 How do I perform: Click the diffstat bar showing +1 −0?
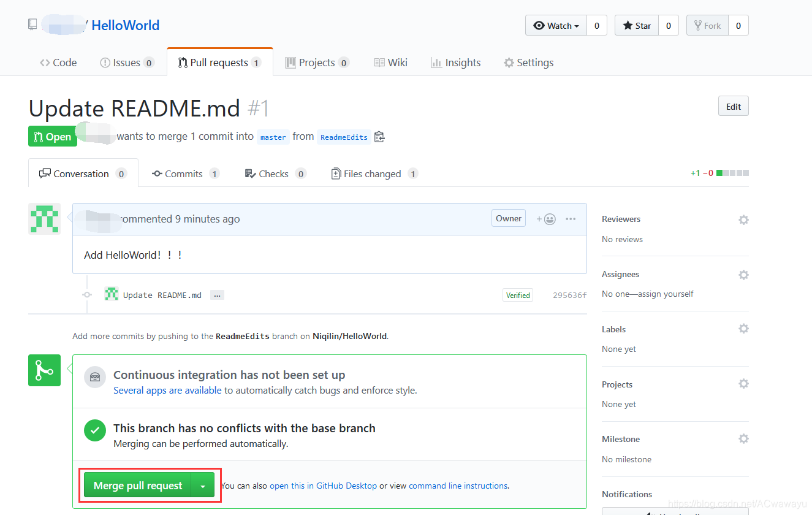click(719, 173)
